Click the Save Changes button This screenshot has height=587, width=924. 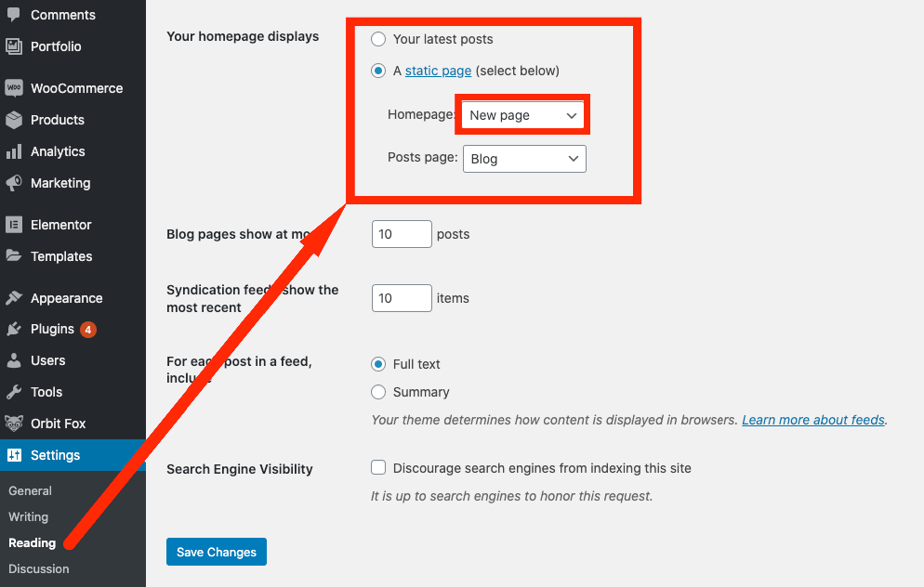coord(217,552)
